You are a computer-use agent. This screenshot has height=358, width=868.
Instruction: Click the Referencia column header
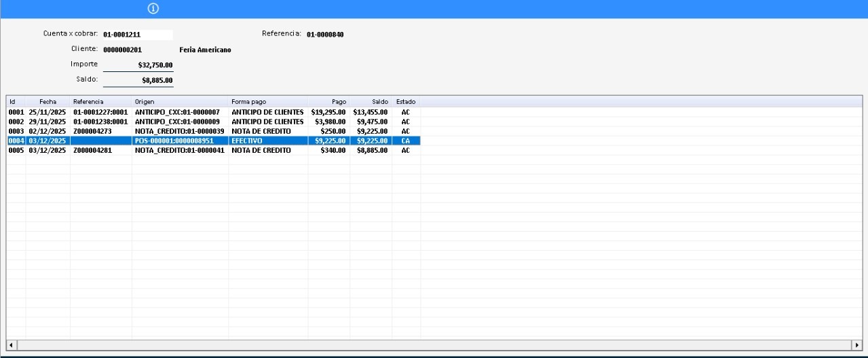point(100,101)
